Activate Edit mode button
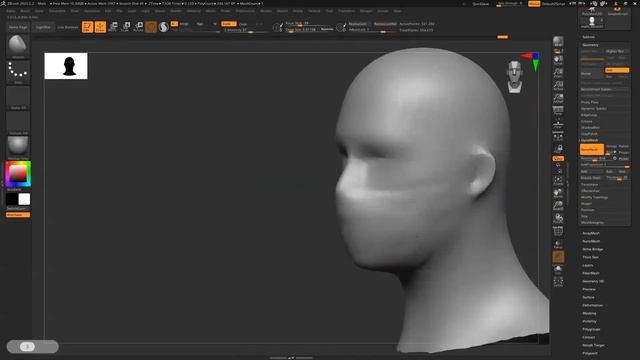The width and height of the screenshot is (640, 360). click(87, 27)
